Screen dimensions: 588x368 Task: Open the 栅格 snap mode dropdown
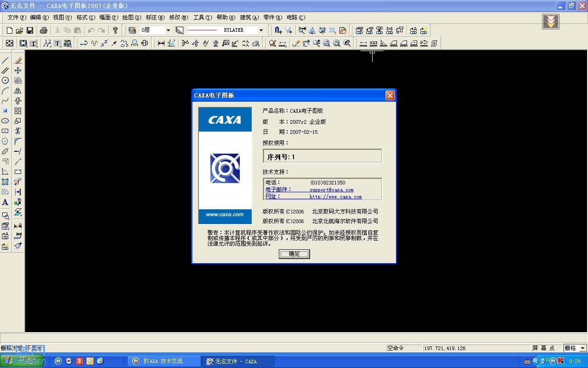point(583,348)
